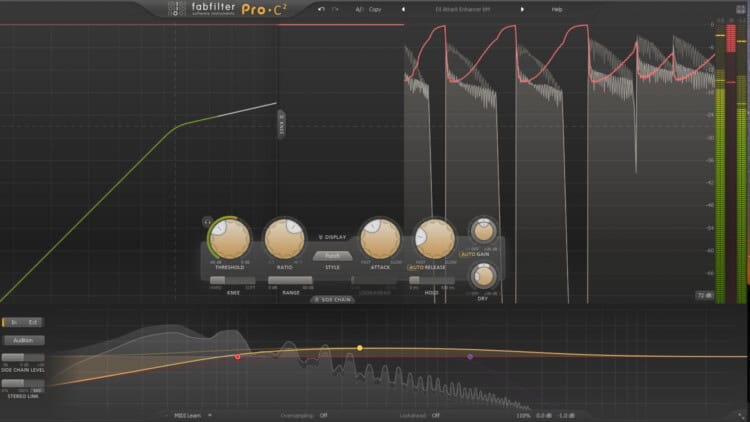The height and width of the screenshot is (422, 750).
Task: Toggle the Auto release button
Action: tap(415, 267)
